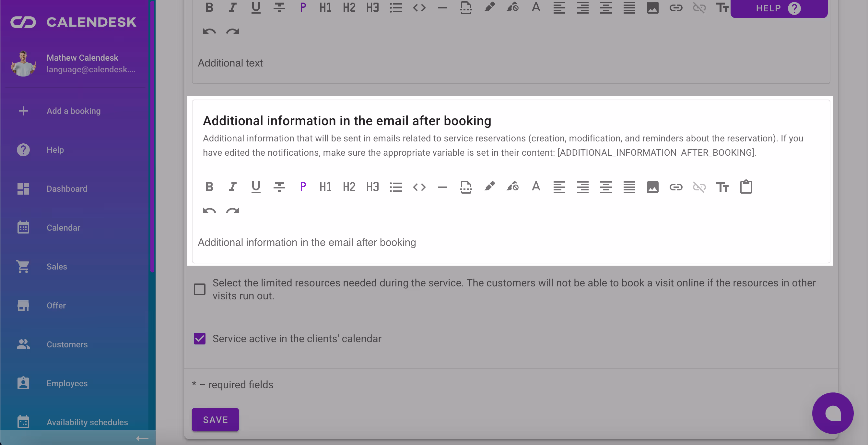
Task: Collapse the sidebar with the arrow
Action: 142,438
